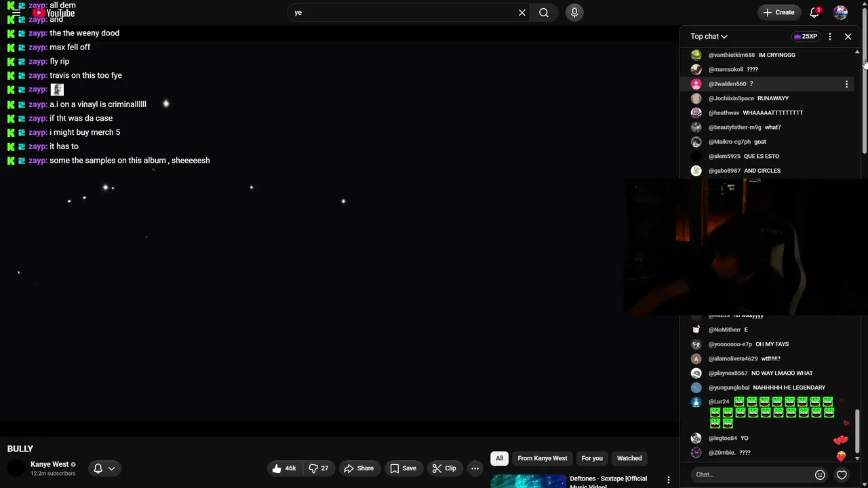Click chat author @alamolivera4629
868x488 pixels.
point(733,359)
